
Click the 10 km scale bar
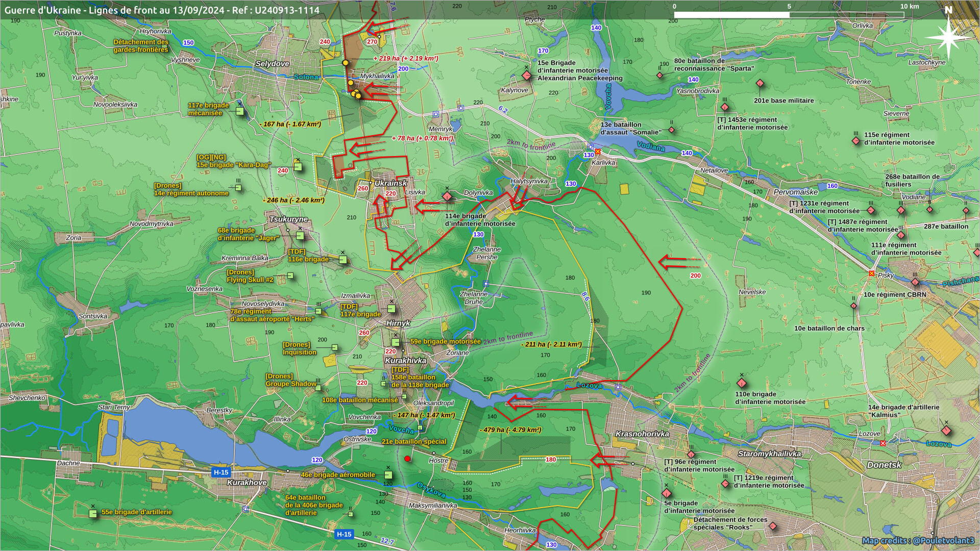(789, 14)
